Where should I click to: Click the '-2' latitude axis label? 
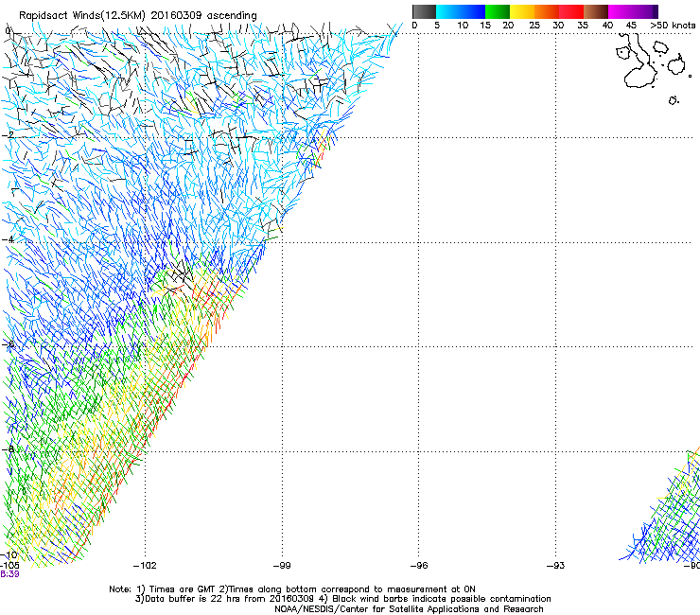tap(8, 135)
